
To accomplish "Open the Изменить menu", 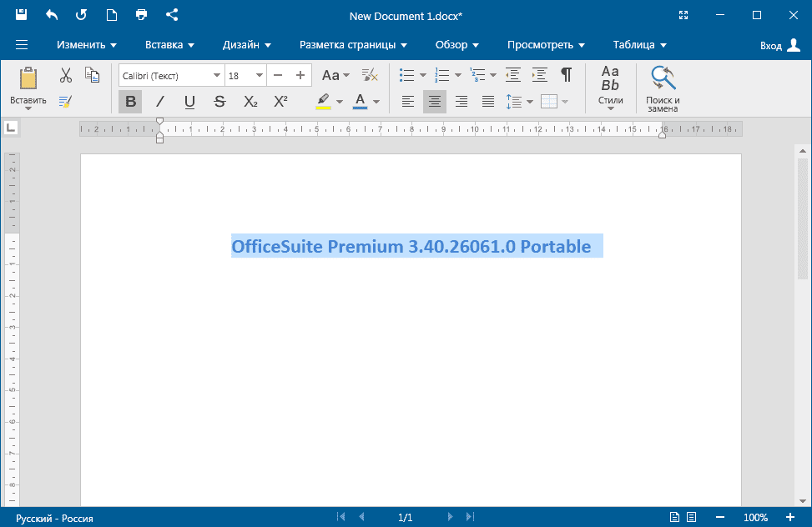I will pyautogui.click(x=87, y=45).
